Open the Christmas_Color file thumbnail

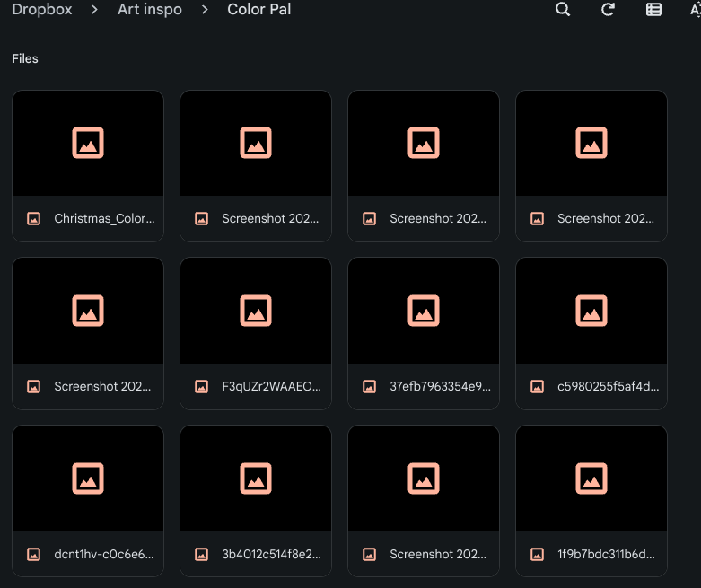tap(88, 143)
